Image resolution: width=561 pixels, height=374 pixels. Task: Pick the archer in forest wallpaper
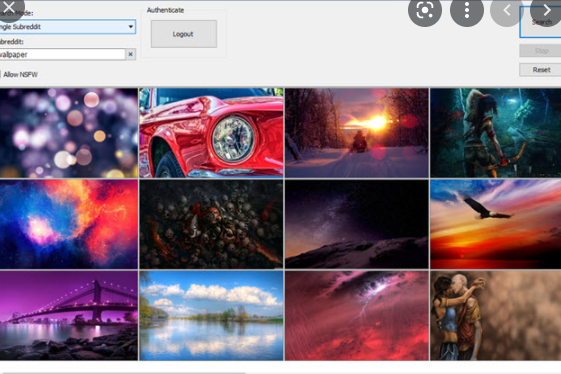[x=496, y=133]
